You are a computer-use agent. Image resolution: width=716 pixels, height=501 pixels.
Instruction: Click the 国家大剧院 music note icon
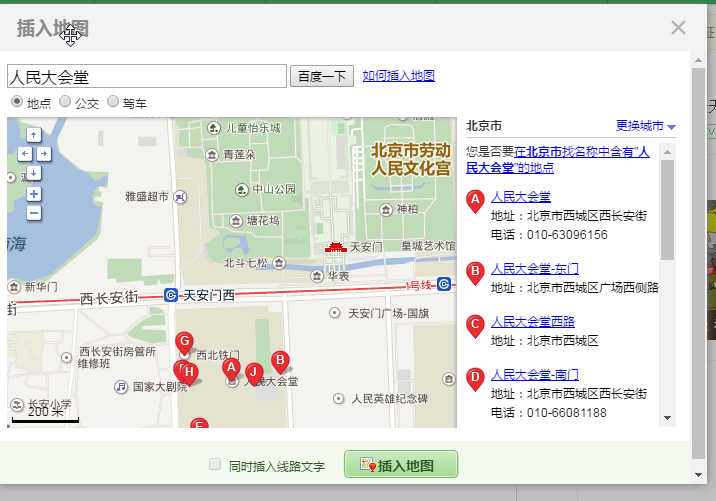(x=121, y=387)
